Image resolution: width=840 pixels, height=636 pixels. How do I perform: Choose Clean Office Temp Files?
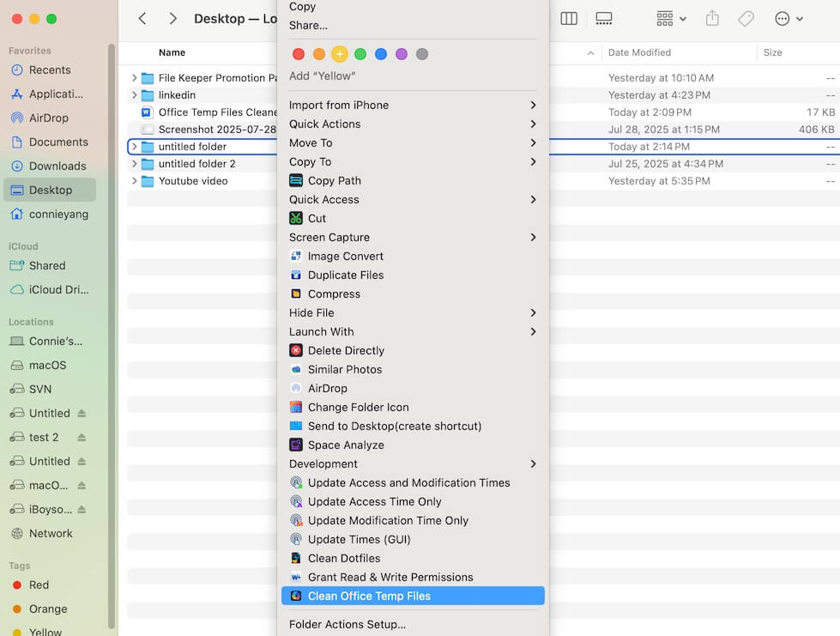(x=369, y=596)
